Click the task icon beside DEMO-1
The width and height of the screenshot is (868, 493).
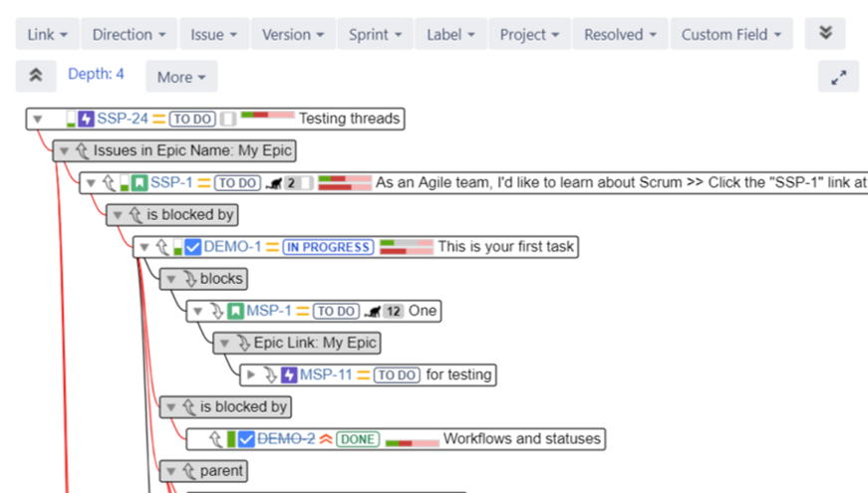tap(193, 247)
